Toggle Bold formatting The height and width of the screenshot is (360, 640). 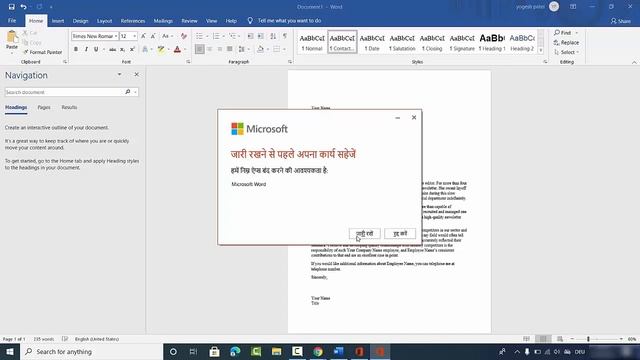click(x=76, y=49)
